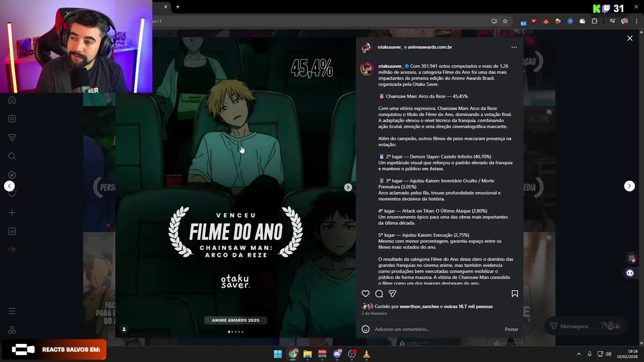This screenshot has height=362, width=644.
Task: Click otakusaver_ username in the caption
Action: tap(390, 66)
